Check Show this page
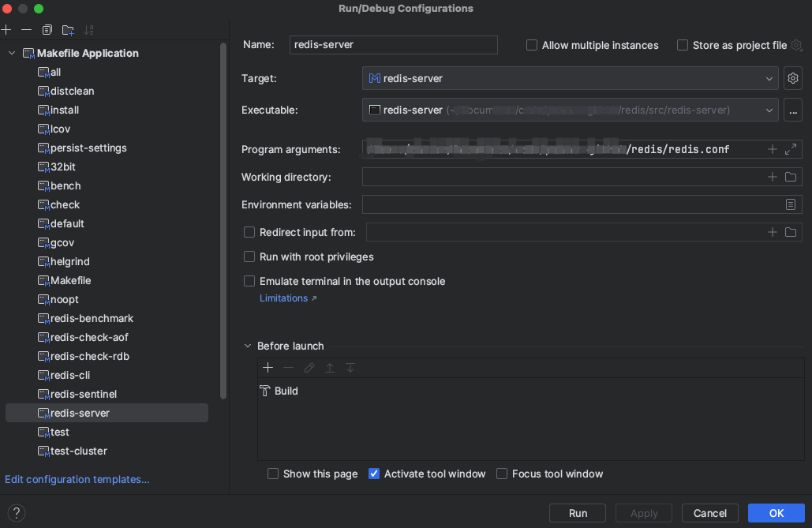This screenshot has width=812, height=528. tap(273, 474)
